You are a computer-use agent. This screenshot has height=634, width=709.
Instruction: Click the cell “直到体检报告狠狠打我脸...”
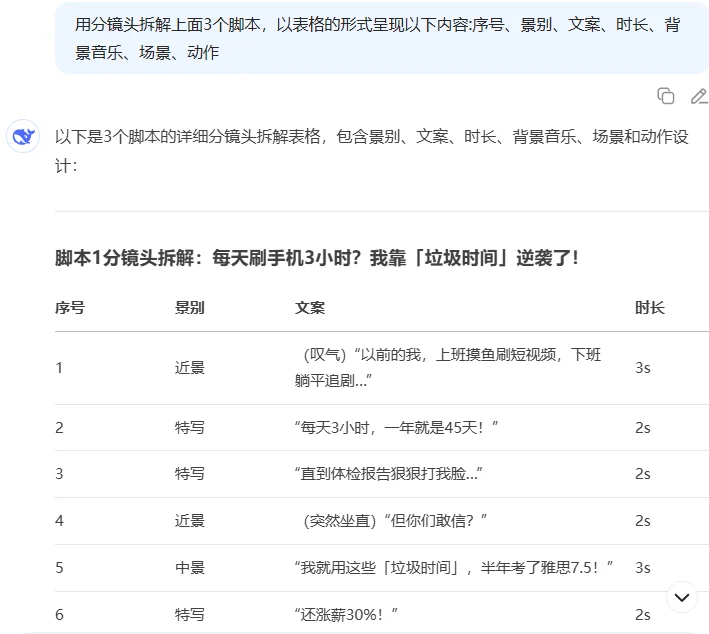[x=388, y=474]
